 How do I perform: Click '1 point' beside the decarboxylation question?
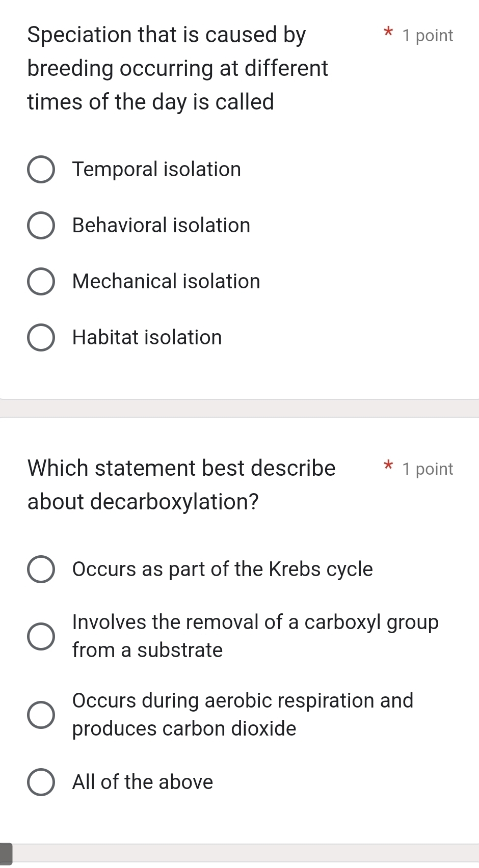click(x=427, y=469)
